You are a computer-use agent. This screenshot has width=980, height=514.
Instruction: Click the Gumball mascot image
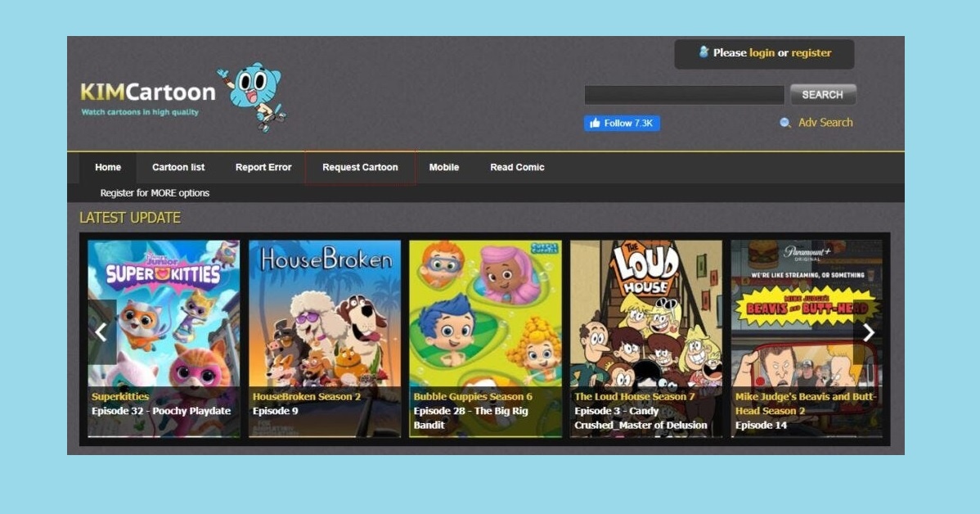[x=253, y=97]
